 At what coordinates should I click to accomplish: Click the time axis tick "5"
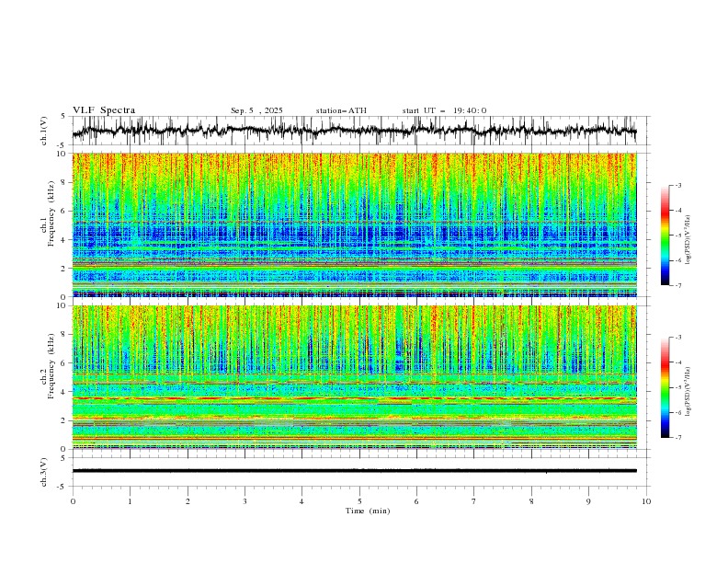(x=359, y=501)
